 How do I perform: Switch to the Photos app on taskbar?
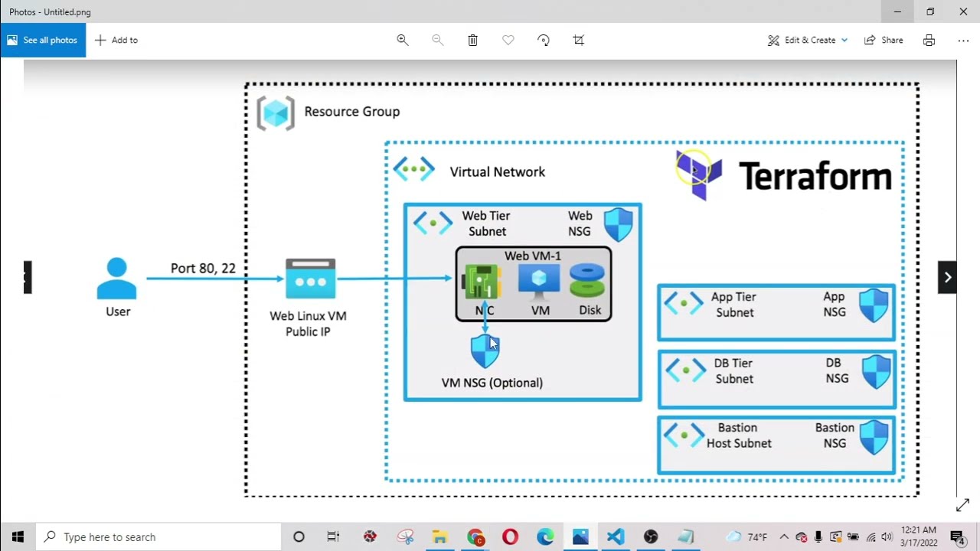point(580,536)
